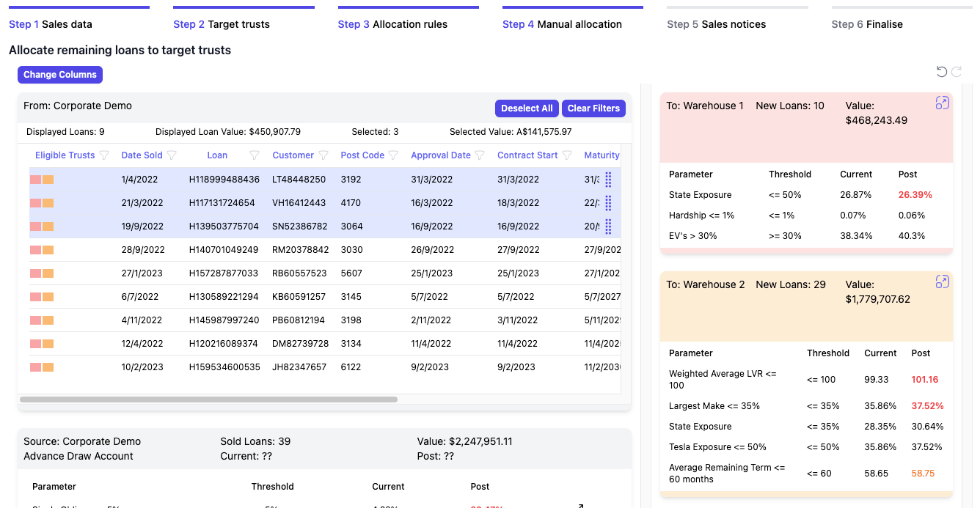This screenshot has width=980, height=508.
Task: Click customer ID RM20378842
Action: 301,250
